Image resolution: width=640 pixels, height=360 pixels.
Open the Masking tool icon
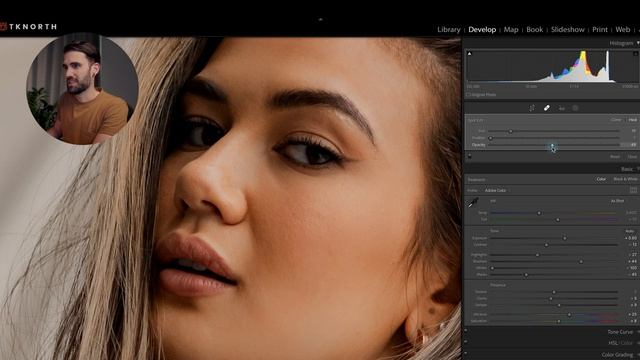[575, 108]
